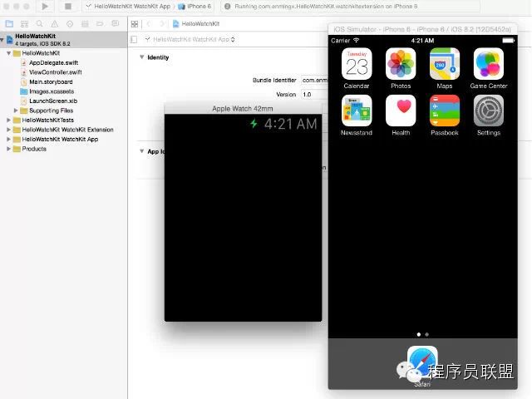Viewport: 532px width, 399px height.
Task: Select HelloWatchKit WatchKit App scheme in toolbar
Action: click(x=129, y=6)
